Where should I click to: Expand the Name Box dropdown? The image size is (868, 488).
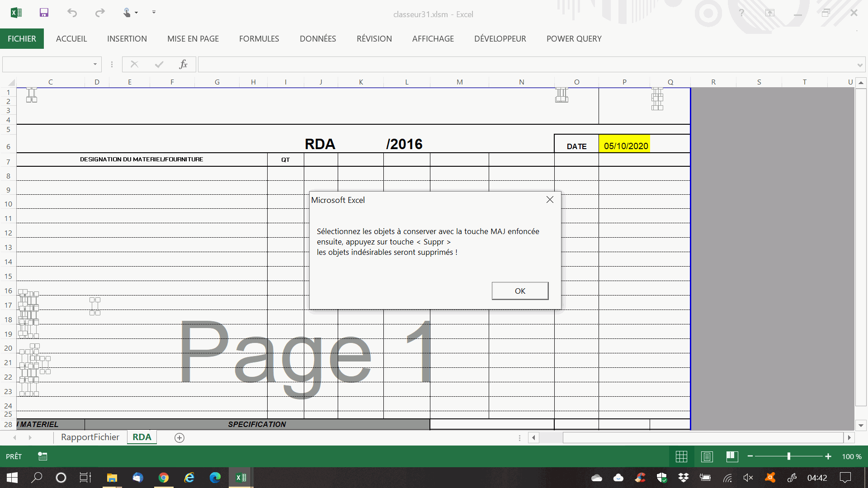click(95, 64)
